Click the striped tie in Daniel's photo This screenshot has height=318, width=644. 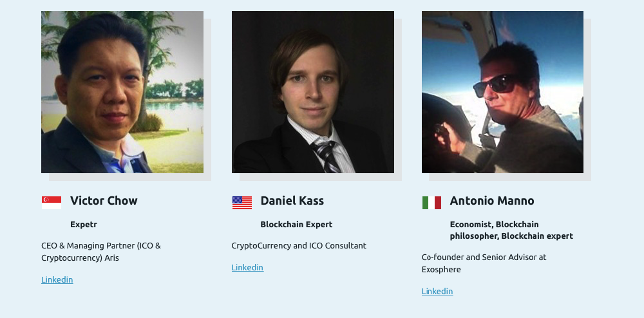(x=327, y=156)
